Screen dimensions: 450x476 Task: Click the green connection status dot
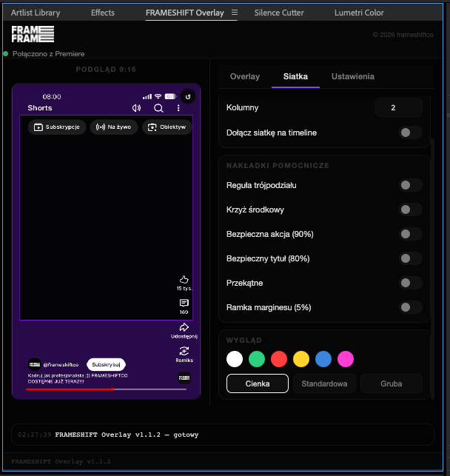pyautogui.click(x=5, y=54)
